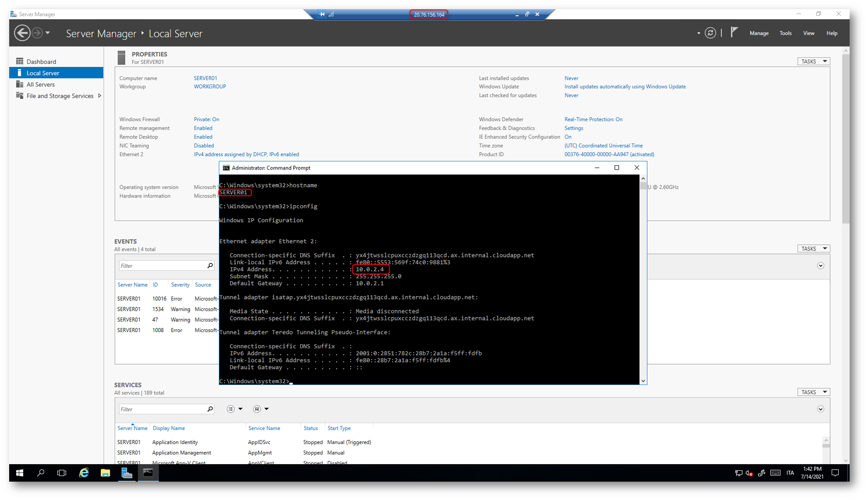
Task: Click the Last installed updates Never link
Action: [571, 78]
